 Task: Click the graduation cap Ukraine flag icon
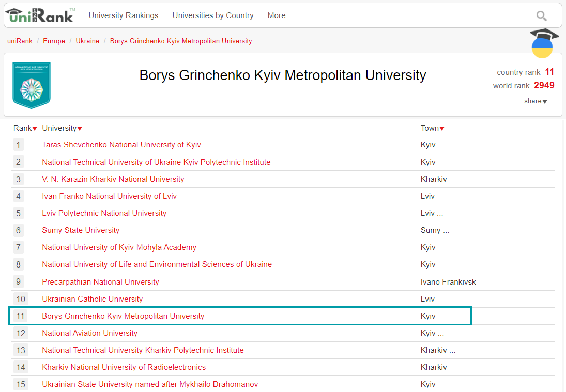[543, 43]
